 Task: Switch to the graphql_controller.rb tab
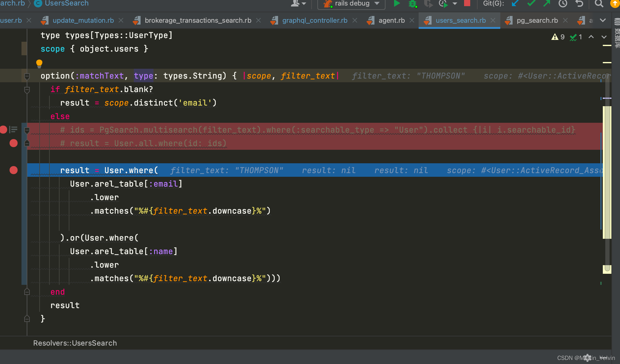315,20
